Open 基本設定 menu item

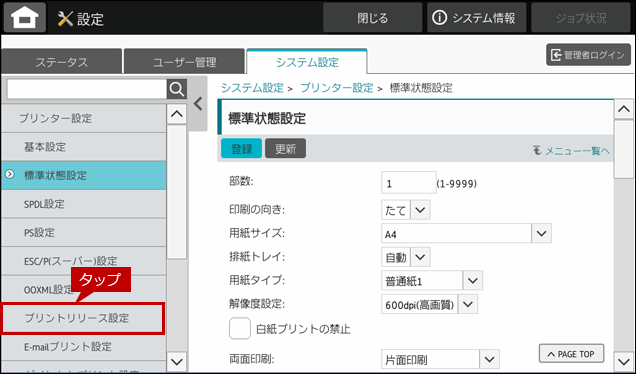(84, 147)
